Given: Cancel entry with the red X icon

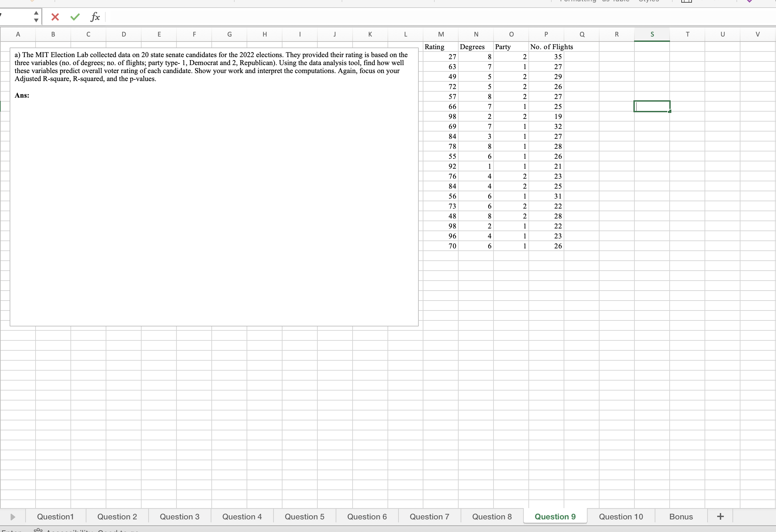Looking at the screenshot, I should point(55,17).
